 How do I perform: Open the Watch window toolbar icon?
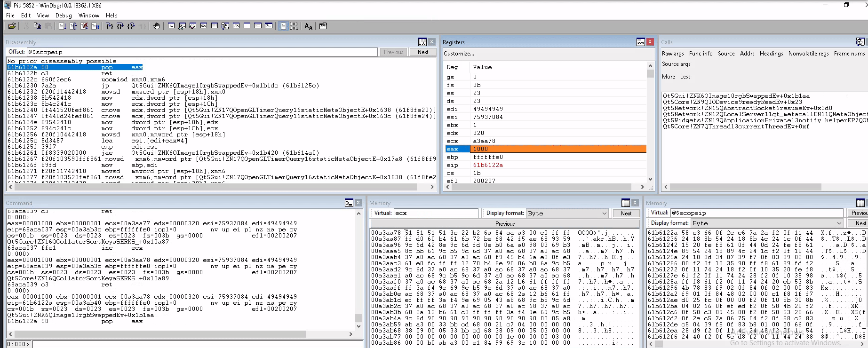coord(182,26)
